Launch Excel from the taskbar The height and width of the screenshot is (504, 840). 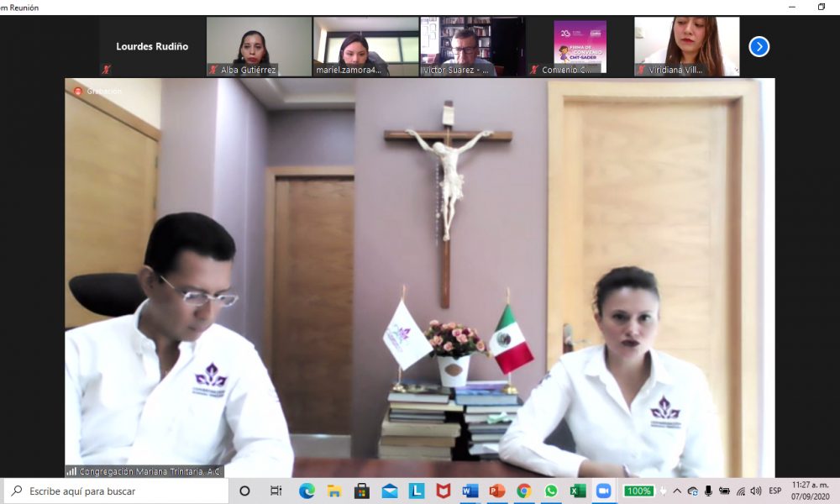(x=577, y=491)
